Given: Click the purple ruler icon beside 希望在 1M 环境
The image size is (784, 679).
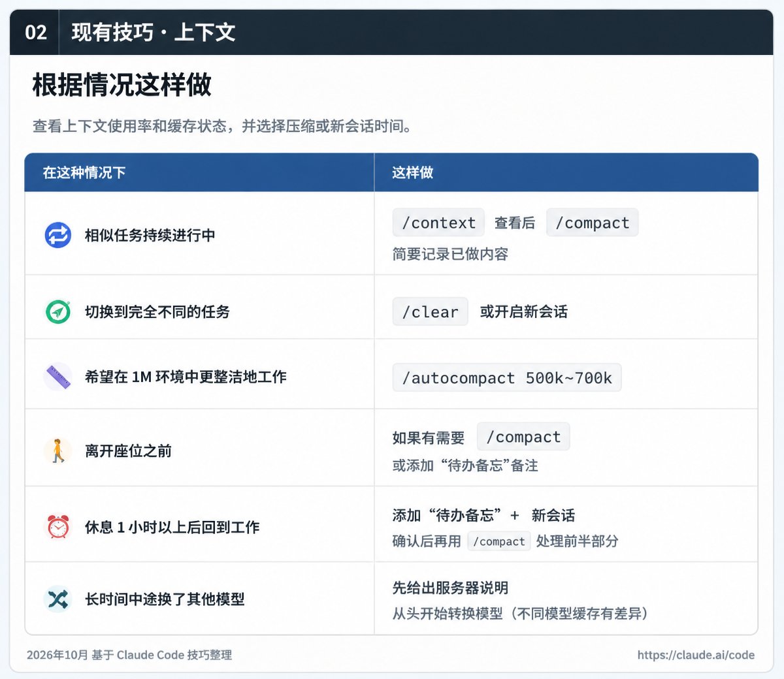Looking at the screenshot, I should [57, 377].
